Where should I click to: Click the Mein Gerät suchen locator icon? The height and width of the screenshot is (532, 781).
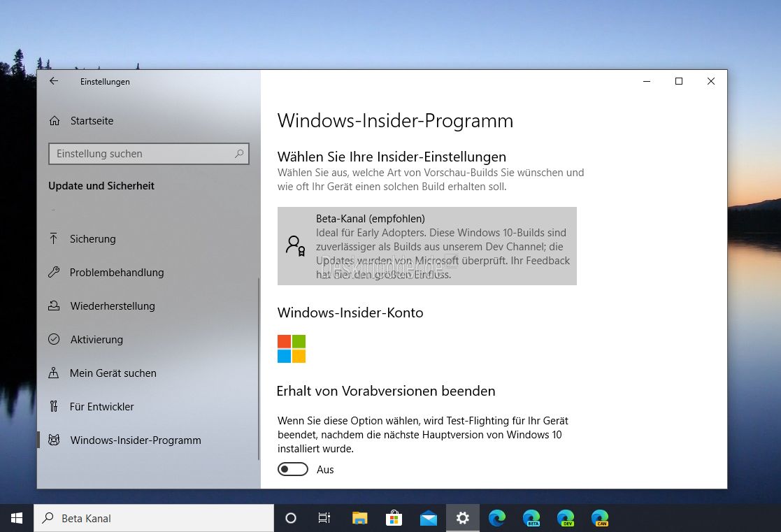pyautogui.click(x=54, y=373)
